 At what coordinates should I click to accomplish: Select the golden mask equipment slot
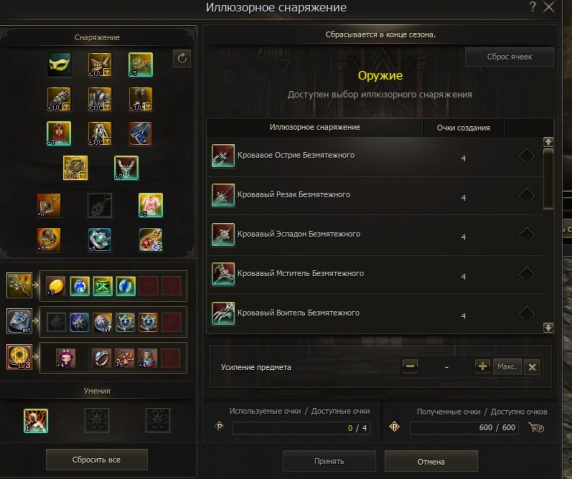tap(59, 65)
